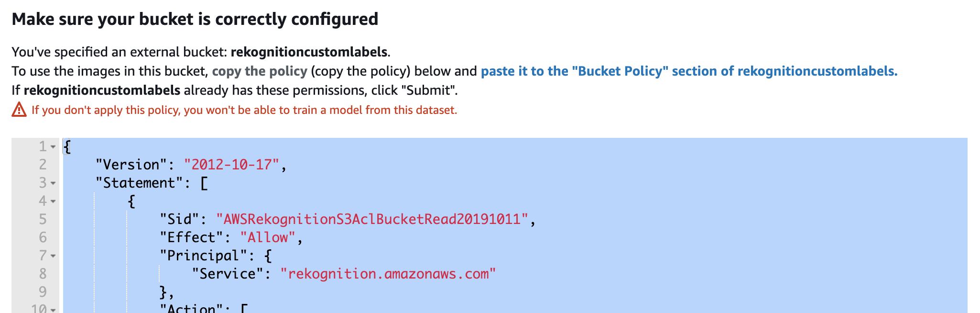The height and width of the screenshot is (313, 980).
Task: Collapse the Action array on line 10
Action: (x=53, y=310)
